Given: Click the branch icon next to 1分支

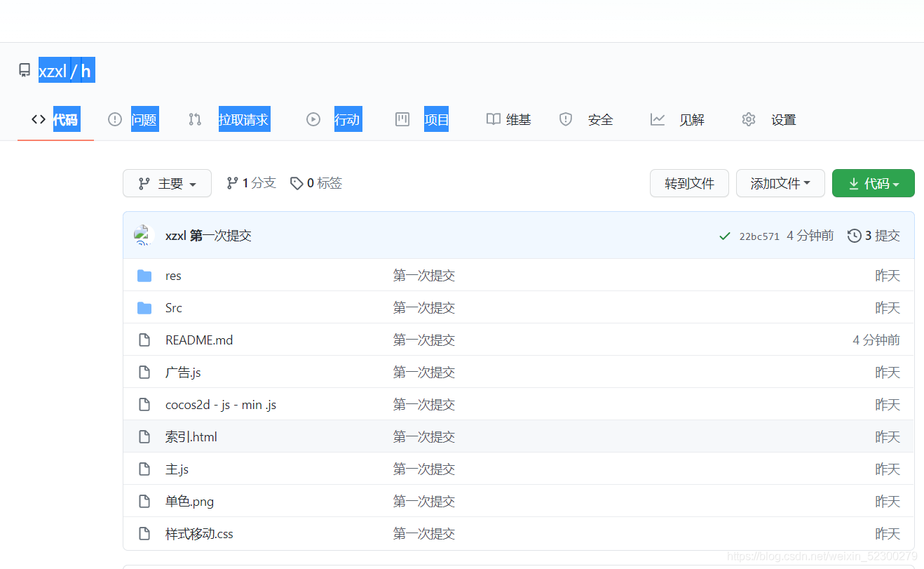Looking at the screenshot, I should [x=233, y=183].
